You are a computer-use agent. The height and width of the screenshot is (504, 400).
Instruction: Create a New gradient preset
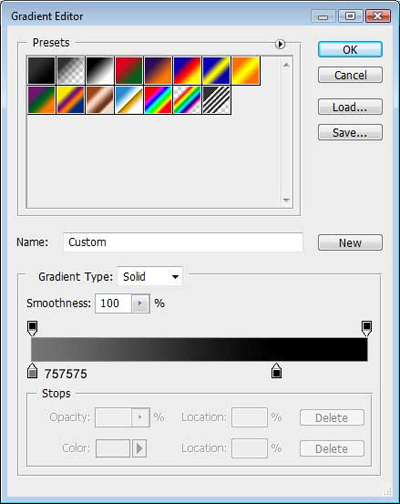pyautogui.click(x=350, y=243)
